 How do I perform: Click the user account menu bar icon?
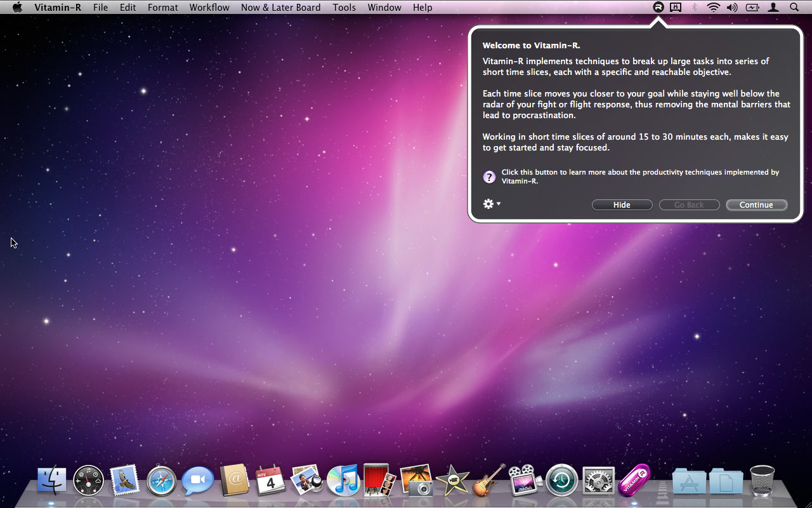click(x=773, y=8)
